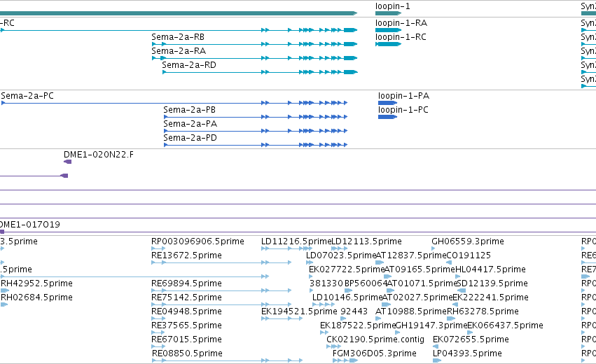The height and width of the screenshot is (364, 596).
Task: Select the EK187522.5prime EST label
Action: coord(358,325)
